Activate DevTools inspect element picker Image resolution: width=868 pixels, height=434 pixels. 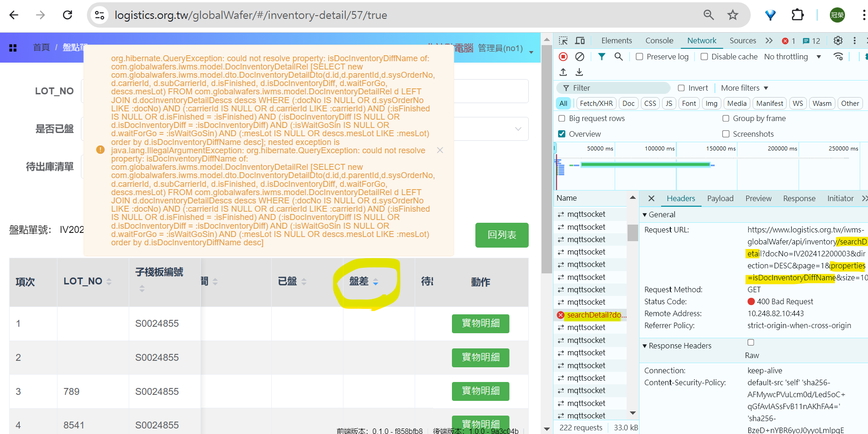563,41
